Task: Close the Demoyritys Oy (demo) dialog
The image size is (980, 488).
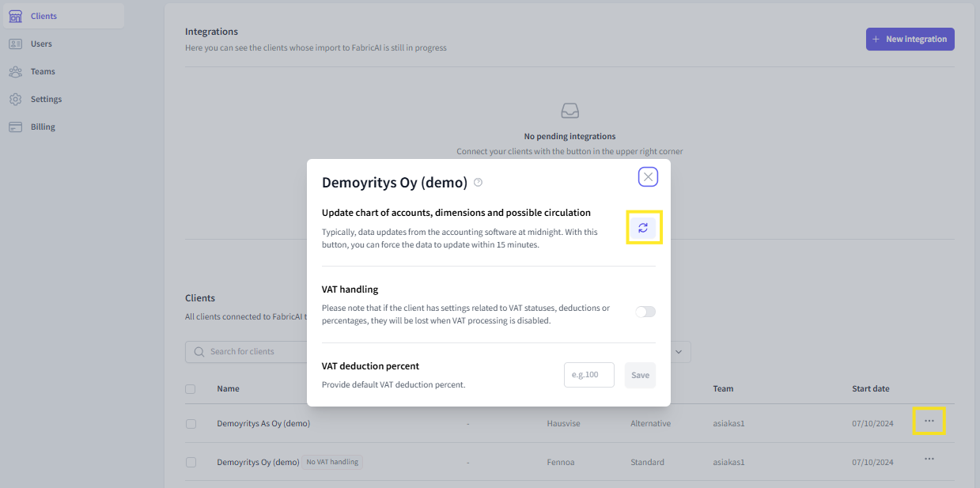Action: pos(648,177)
